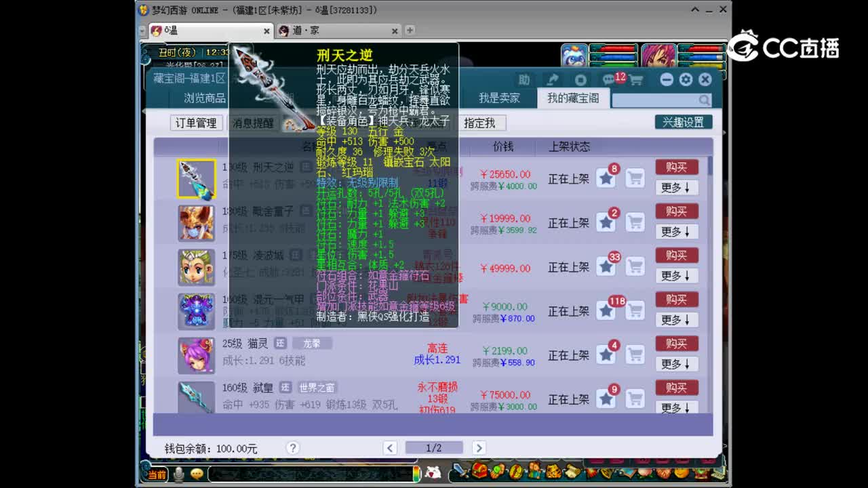Buy 弑皇 with 购买 button
Image resolution: width=868 pixels, height=488 pixels.
[676, 388]
